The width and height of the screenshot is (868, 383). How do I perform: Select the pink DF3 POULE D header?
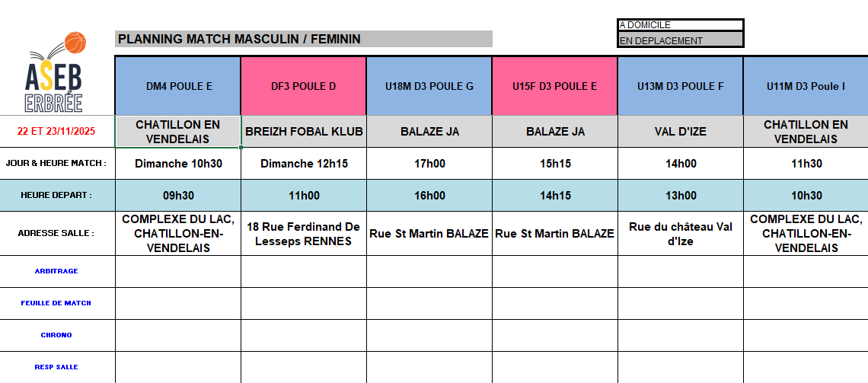[303, 86]
